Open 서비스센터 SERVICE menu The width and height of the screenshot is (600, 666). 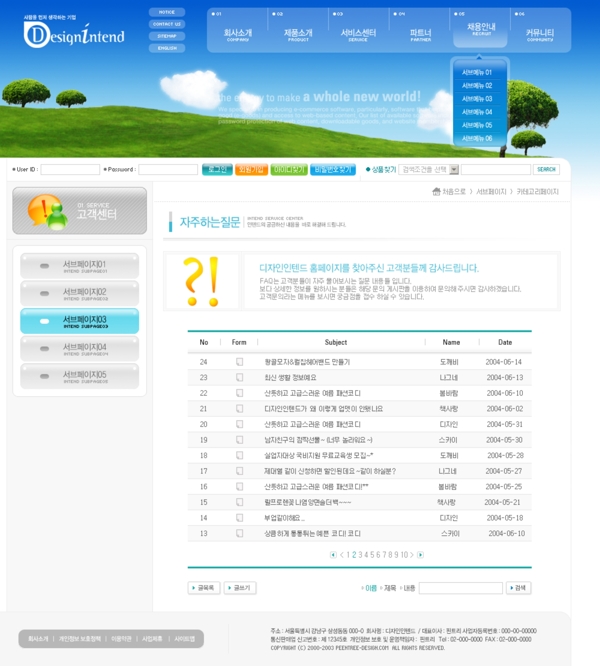pyautogui.click(x=358, y=34)
